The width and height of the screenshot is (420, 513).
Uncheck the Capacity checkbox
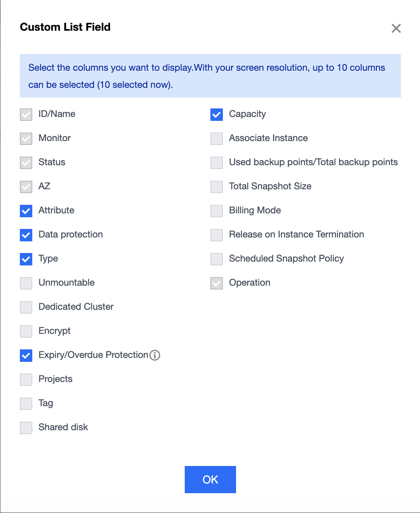217,115
